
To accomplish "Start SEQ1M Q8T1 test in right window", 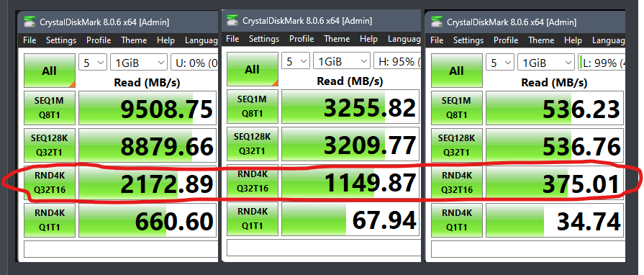I will pos(457,108).
